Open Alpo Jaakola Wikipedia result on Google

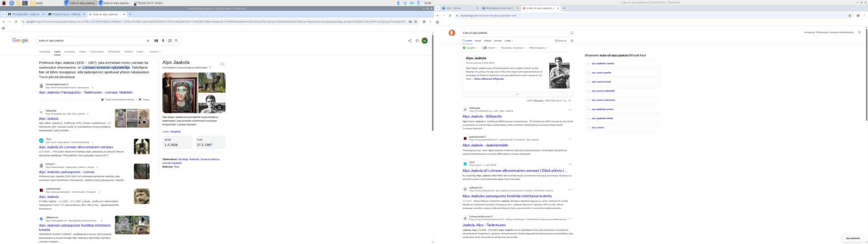coord(48,119)
